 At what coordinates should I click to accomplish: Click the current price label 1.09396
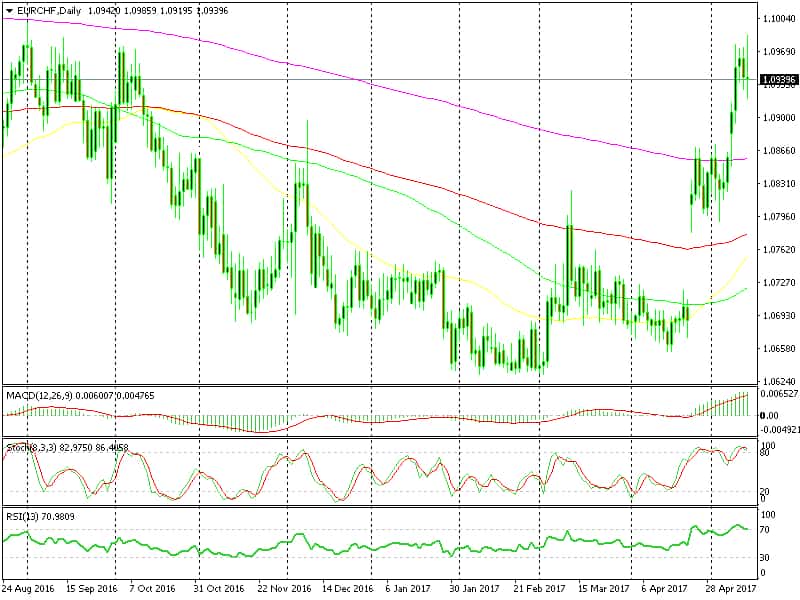[779, 80]
